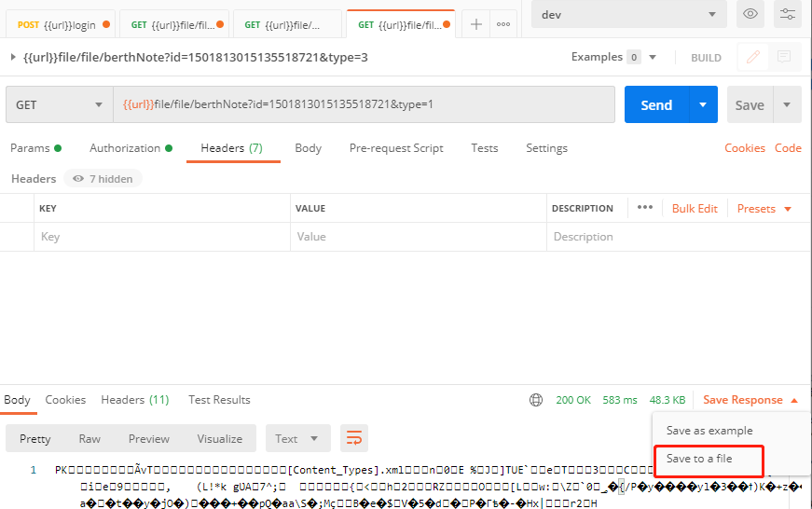Switch response view to Preview
This screenshot has width=812, height=509.
(x=148, y=438)
